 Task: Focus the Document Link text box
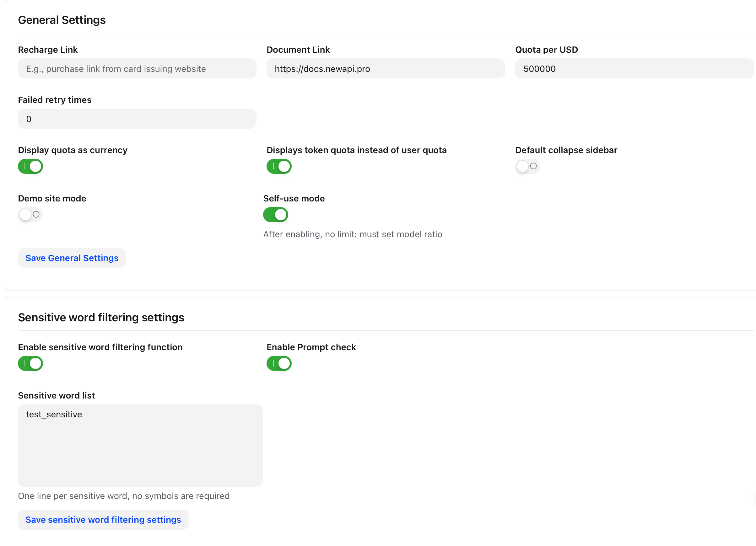386,69
